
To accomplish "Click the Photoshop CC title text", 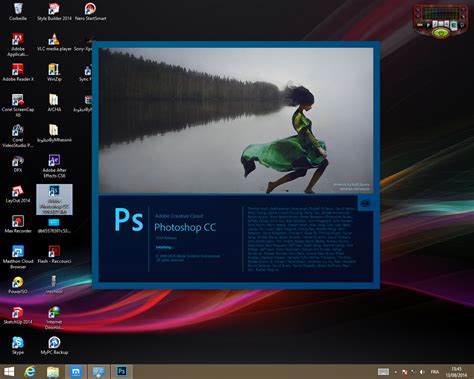I will point(185,227).
